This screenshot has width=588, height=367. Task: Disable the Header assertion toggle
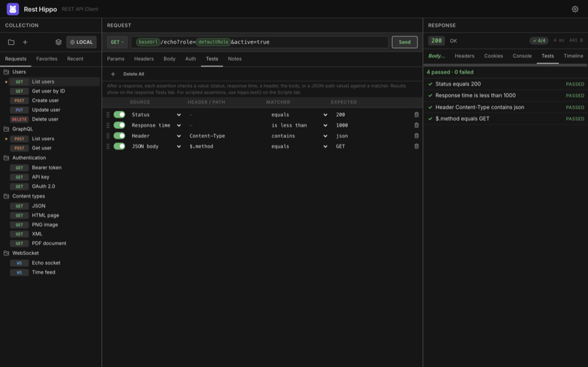pos(120,136)
